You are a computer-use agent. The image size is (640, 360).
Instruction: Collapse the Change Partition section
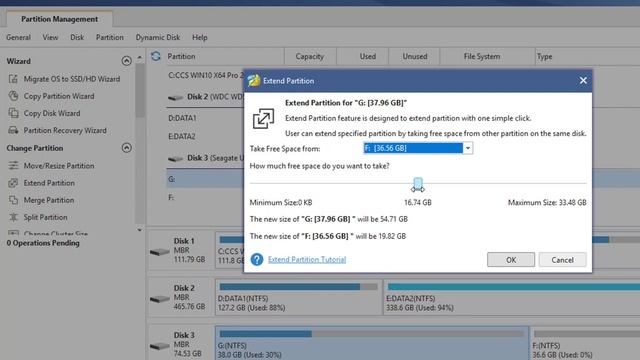pos(127,148)
